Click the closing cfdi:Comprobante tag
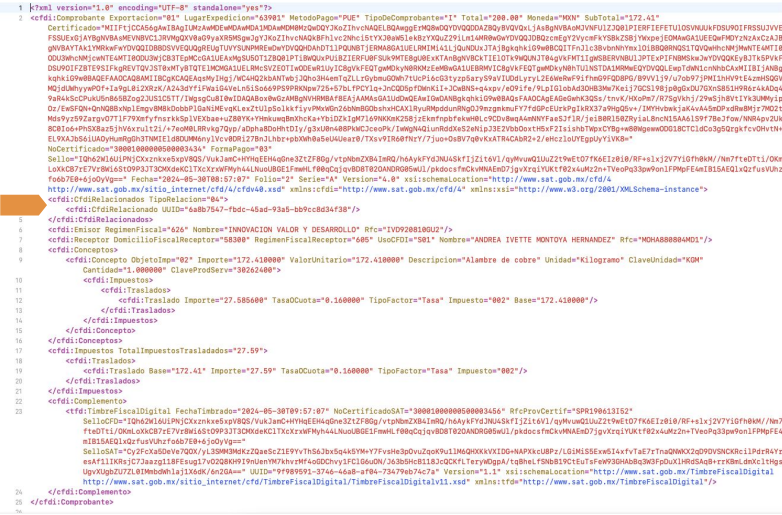782x515 pixels. (72, 502)
